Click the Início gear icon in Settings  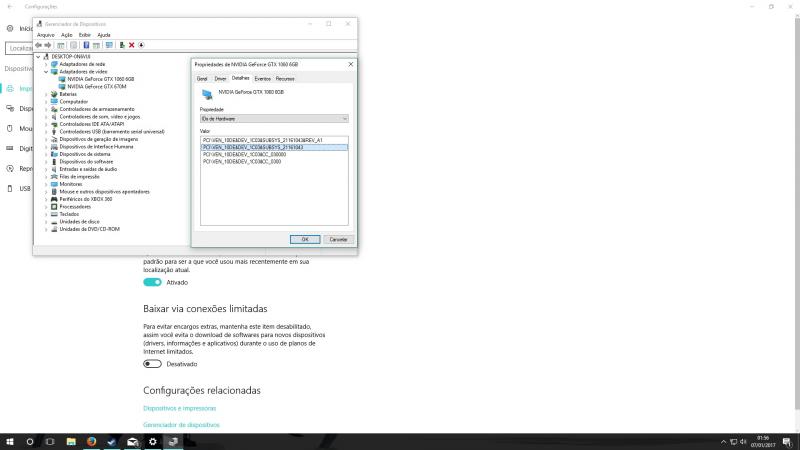(x=10, y=29)
